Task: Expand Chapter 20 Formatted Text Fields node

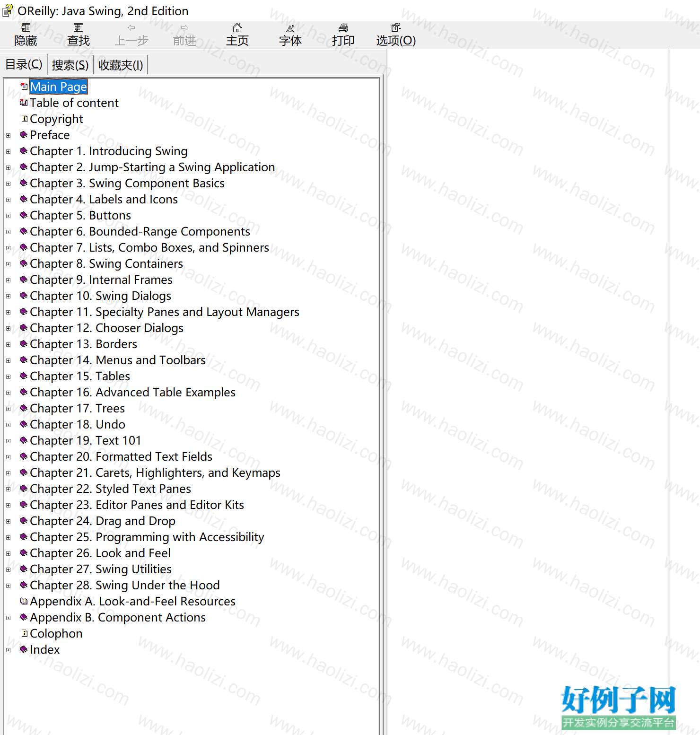Action: (x=8, y=457)
